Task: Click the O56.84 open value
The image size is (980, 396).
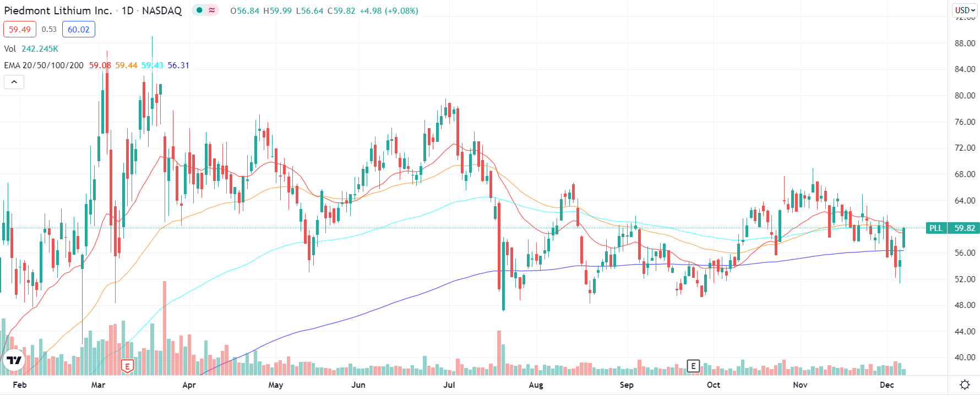Action: click(x=245, y=10)
